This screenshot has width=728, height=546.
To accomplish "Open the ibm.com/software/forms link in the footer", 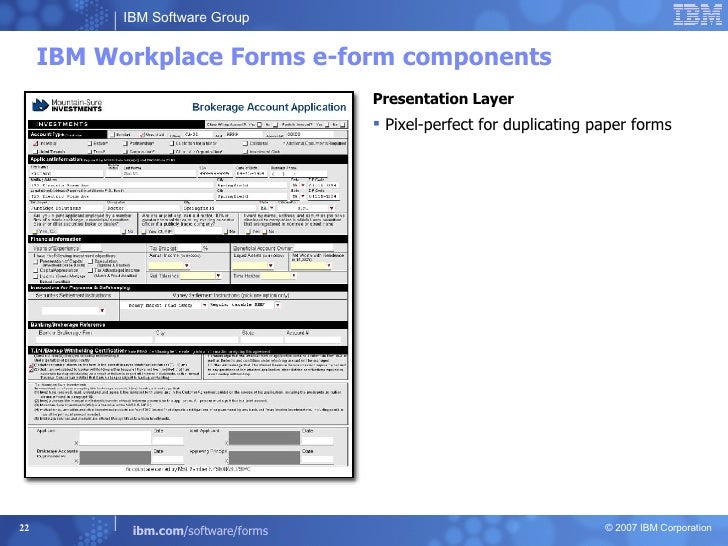I will [200, 531].
